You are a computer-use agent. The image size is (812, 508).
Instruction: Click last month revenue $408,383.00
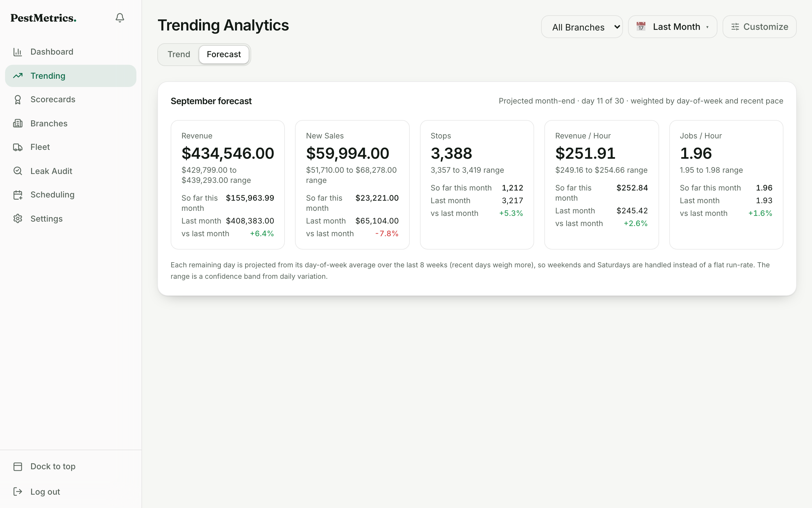point(250,221)
